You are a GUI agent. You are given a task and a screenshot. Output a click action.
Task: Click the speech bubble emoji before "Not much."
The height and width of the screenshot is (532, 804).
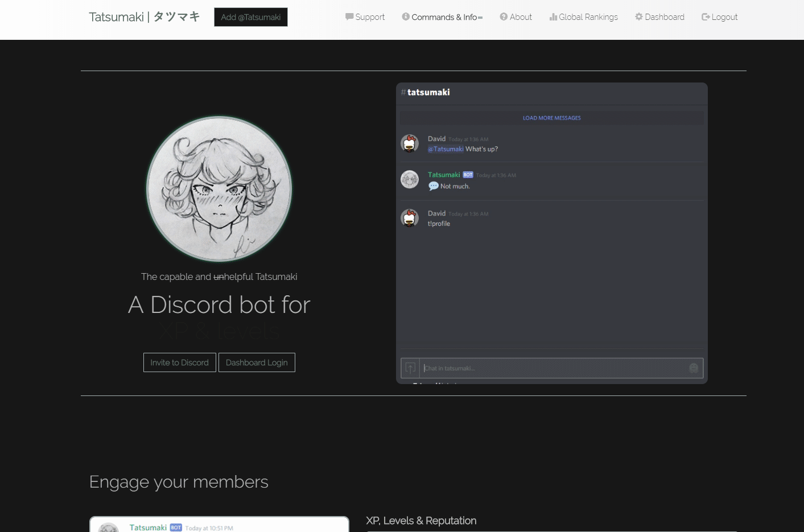pyautogui.click(x=434, y=186)
